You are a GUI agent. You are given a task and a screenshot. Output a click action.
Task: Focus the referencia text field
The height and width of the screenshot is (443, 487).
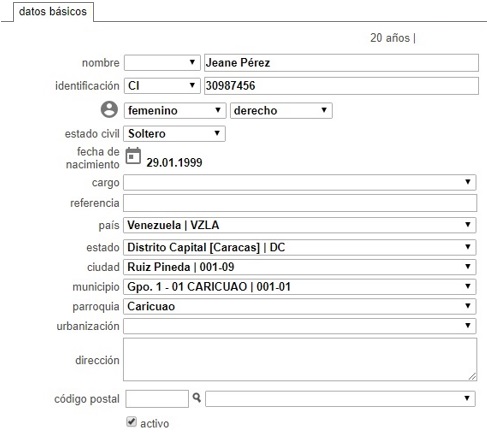300,203
